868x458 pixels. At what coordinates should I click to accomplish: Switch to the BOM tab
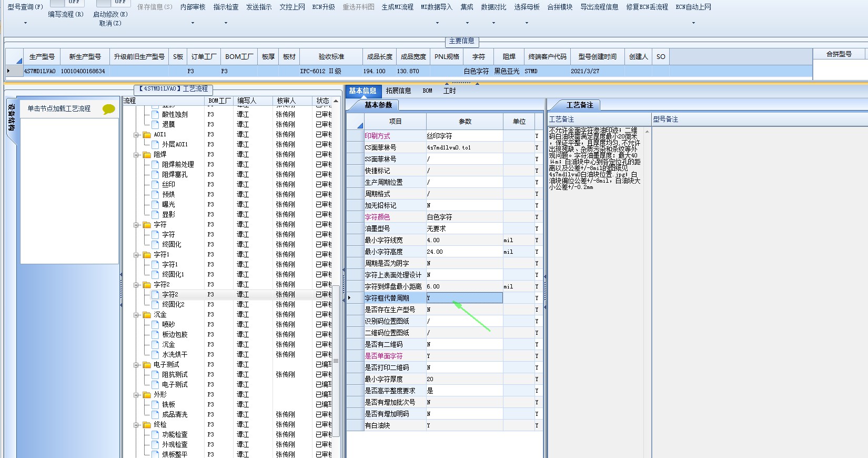(427, 91)
